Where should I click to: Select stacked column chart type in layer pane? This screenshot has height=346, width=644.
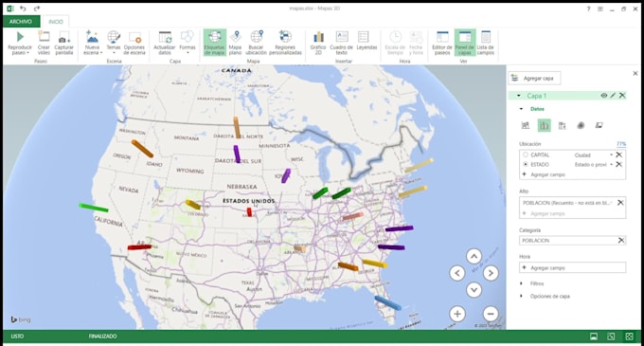point(526,125)
